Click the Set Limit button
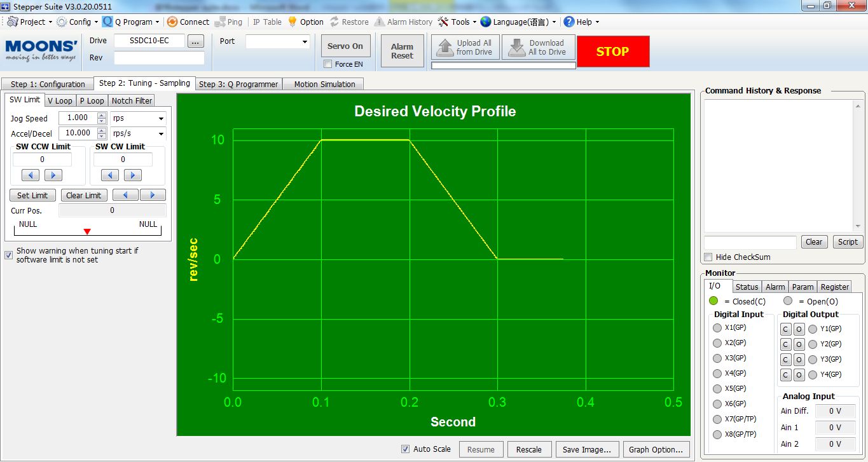868x462 pixels. [32, 195]
